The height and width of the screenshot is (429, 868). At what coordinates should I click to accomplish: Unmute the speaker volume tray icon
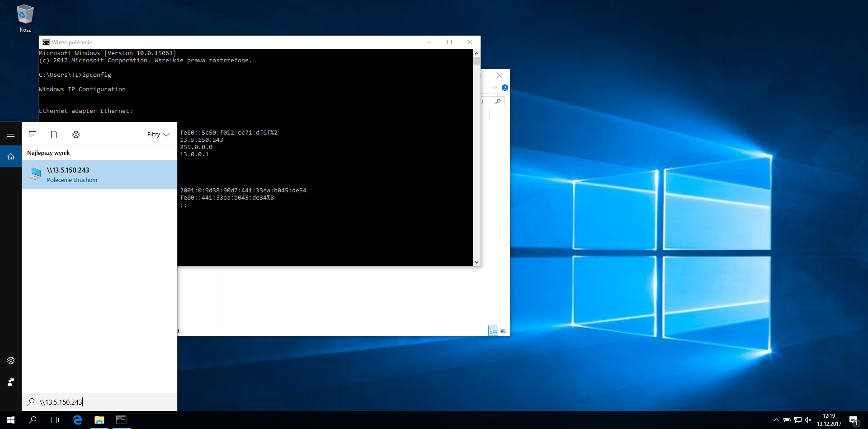point(808,420)
